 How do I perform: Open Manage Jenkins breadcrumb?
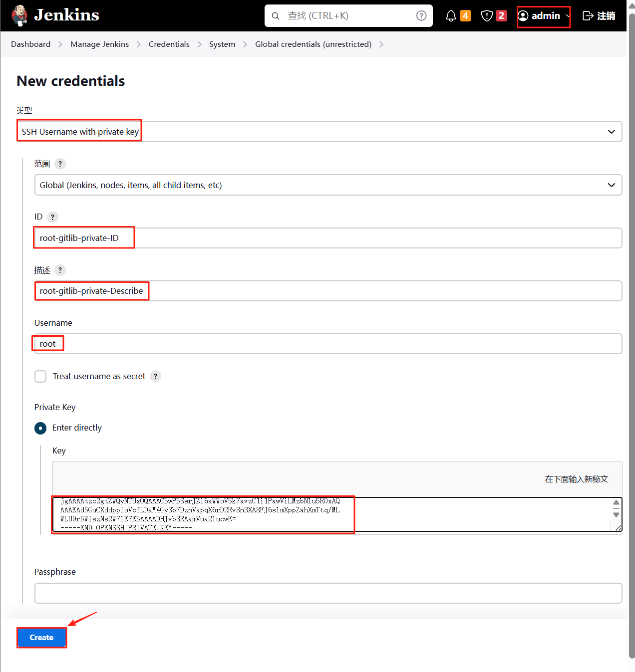coord(100,44)
